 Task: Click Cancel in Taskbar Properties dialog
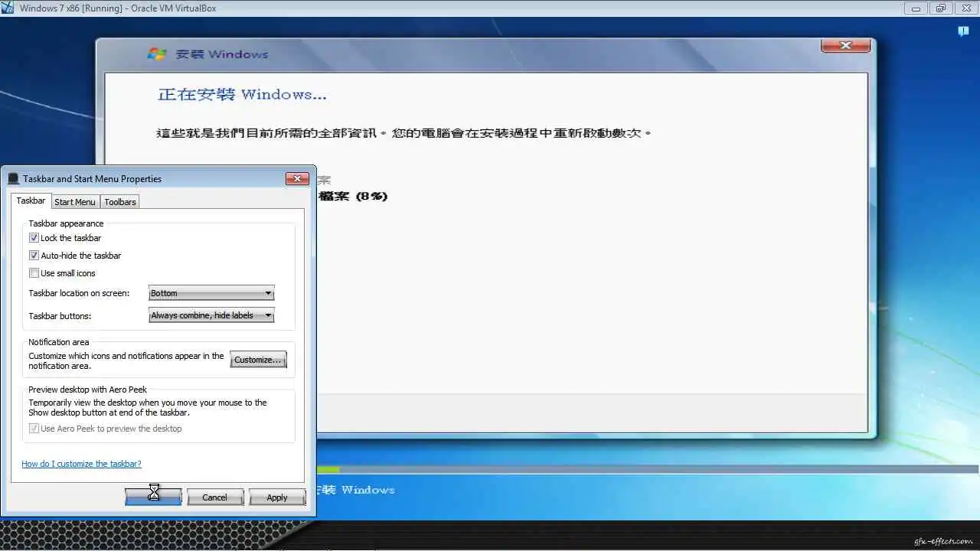pyautogui.click(x=214, y=497)
